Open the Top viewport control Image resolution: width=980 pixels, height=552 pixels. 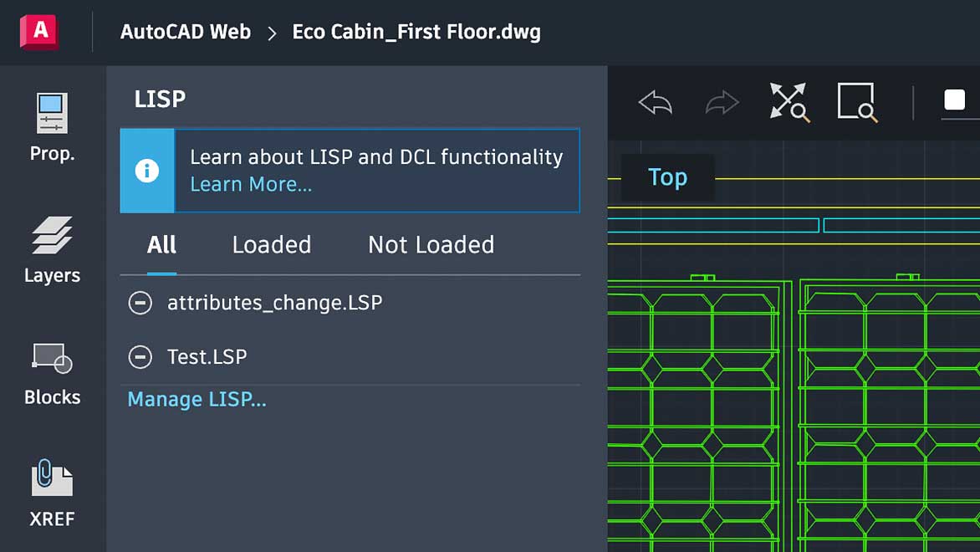667,177
